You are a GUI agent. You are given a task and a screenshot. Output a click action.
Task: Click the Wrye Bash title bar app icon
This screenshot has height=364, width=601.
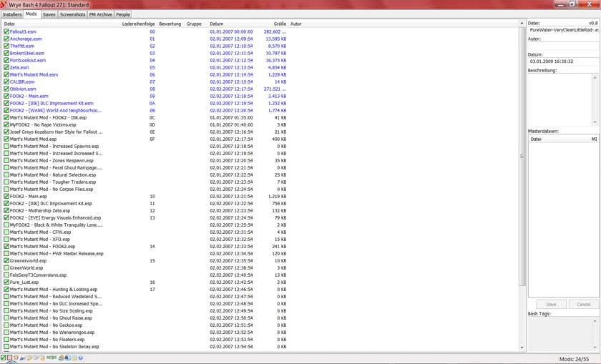(x=4, y=4)
